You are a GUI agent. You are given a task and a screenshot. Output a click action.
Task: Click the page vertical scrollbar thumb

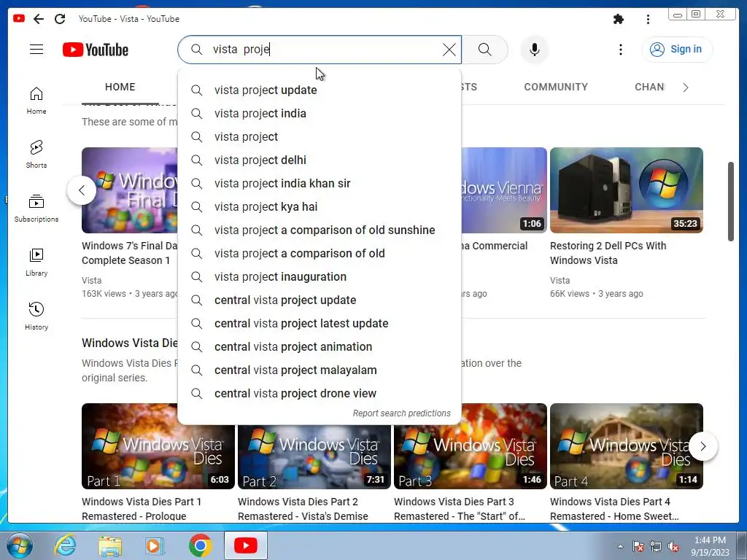tap(731, 201)
